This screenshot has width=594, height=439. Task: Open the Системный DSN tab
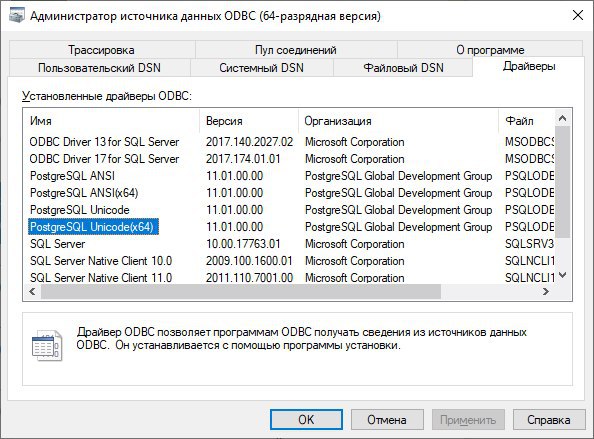[261, 68]
